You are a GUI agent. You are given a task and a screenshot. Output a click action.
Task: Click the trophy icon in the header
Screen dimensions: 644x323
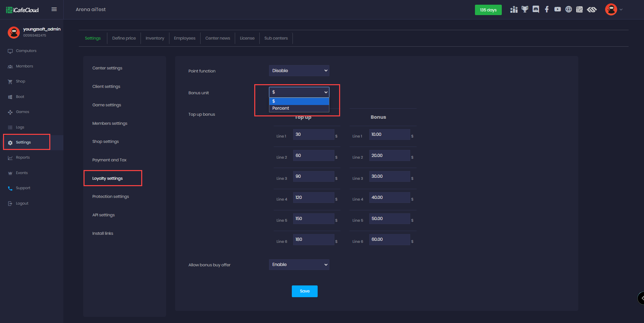click(x=525, y=9)
